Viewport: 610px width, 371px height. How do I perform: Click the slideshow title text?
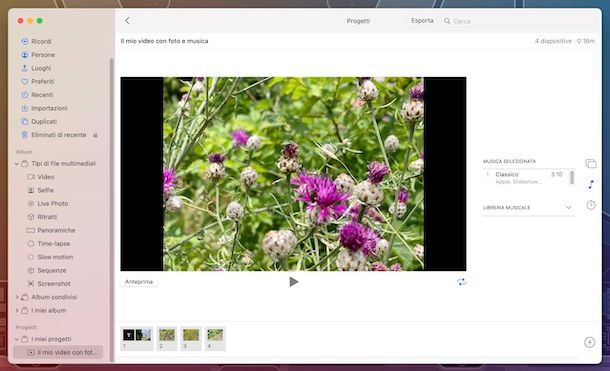(x=164, y=41)
